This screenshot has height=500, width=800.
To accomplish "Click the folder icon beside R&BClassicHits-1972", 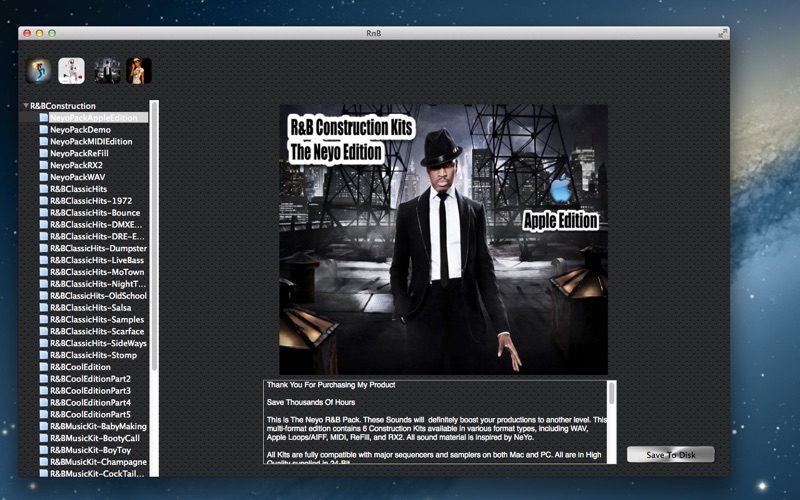I will tap(44, 201).
